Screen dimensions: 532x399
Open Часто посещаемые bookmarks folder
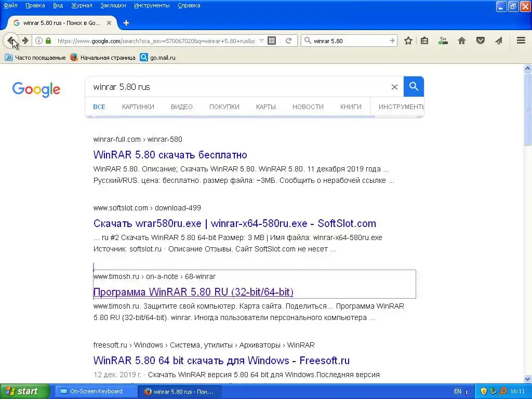(x=35, y=58)
